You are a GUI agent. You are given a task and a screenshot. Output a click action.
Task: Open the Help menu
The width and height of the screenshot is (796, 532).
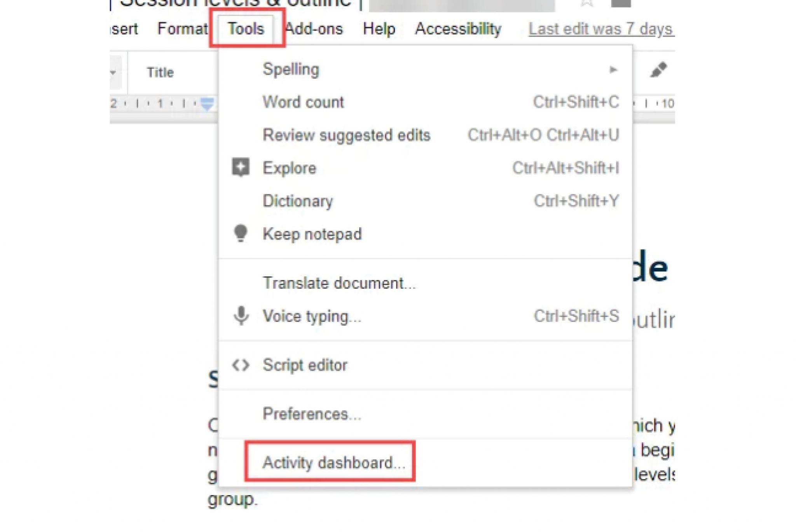(379, 28)
